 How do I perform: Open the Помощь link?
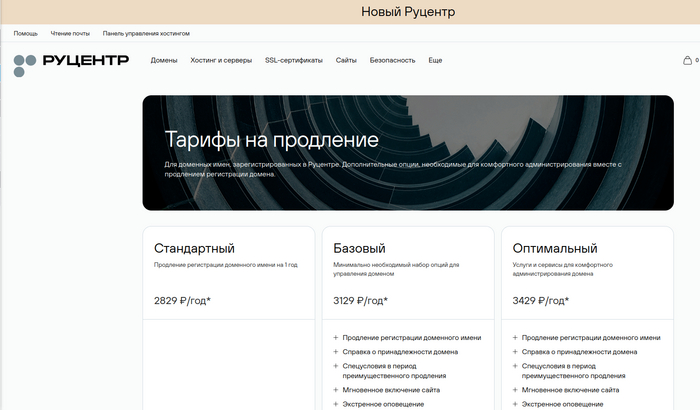[25, 33]
